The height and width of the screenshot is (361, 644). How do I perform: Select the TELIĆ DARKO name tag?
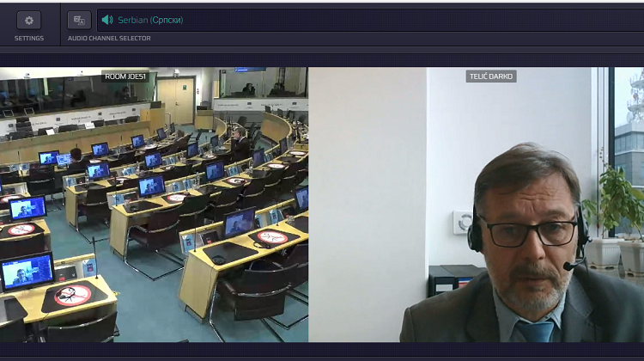pyautogui.click(x=491, y=76)
